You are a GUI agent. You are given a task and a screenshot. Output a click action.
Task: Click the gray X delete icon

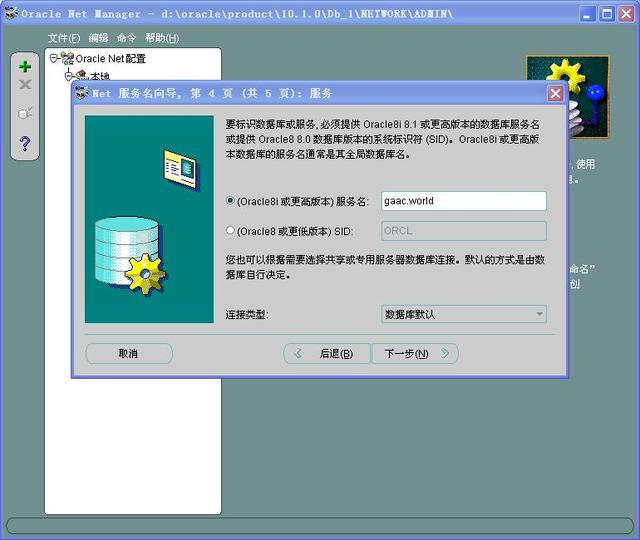pos(25,84)
